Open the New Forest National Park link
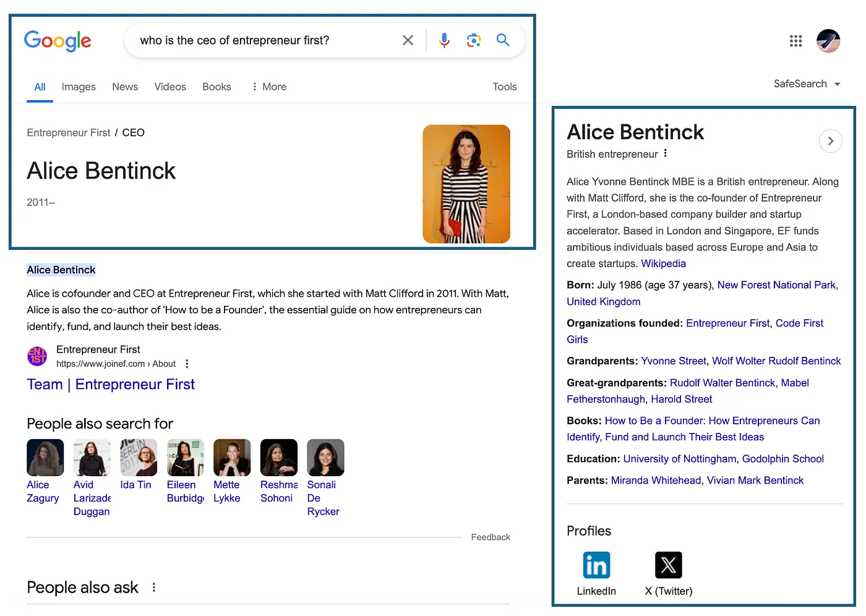866x616 pixels. coord(777,285)
